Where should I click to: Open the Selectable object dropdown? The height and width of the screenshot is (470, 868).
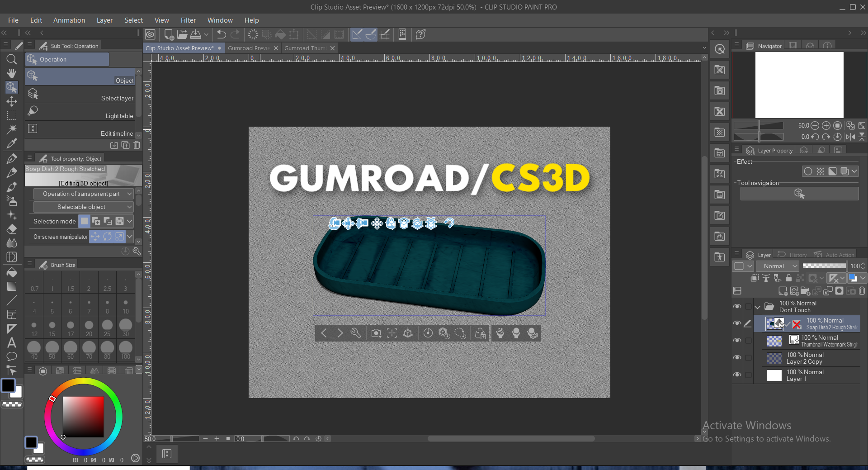coord(84,207)
